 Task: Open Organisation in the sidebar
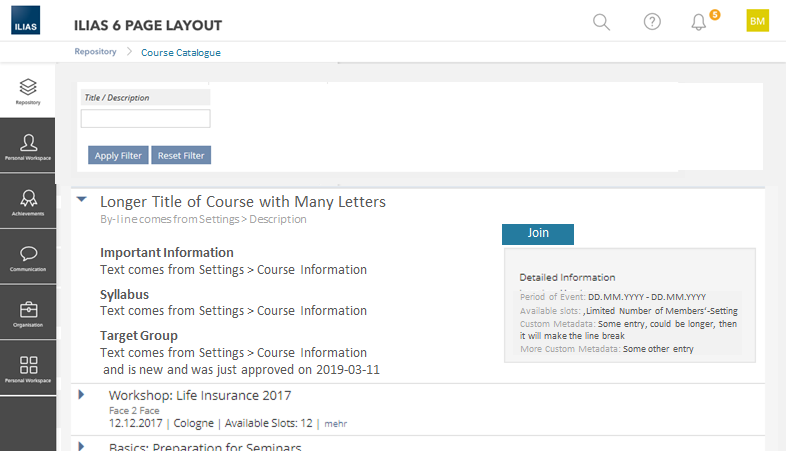click(28, 313)
